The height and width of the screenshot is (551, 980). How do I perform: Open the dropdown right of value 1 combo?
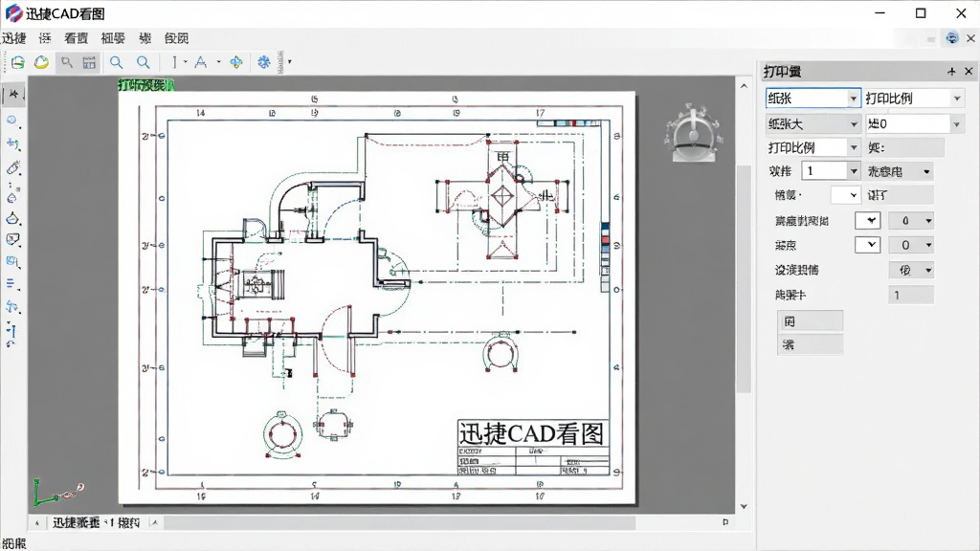900,171
